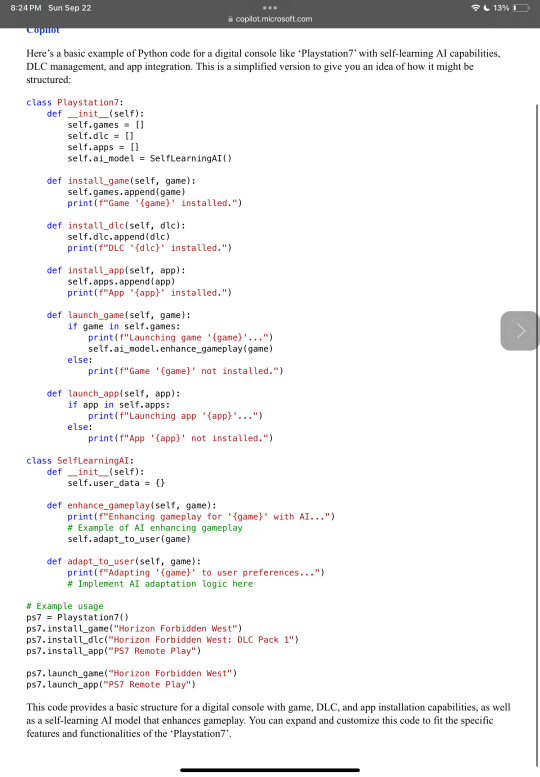Tap the 'class Playstation7:' code line

click(x=75, y=103)
